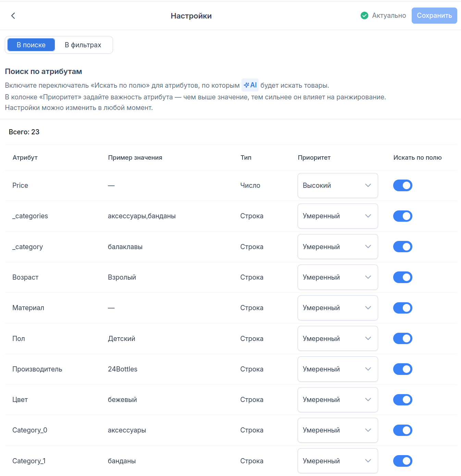Click the chevron icon in Category_1 priority box
Image resolution: width=461 pixels, height=476 pixels.
(368, 461)
